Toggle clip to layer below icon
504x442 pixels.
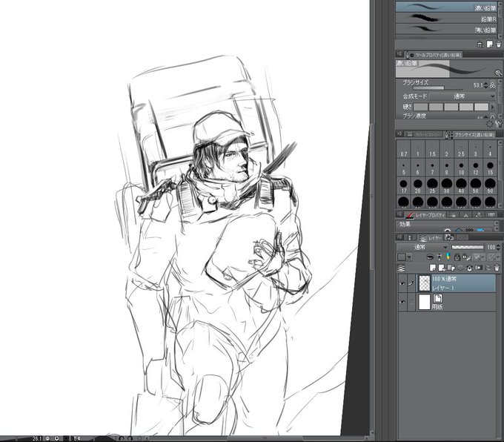[430, 257]
